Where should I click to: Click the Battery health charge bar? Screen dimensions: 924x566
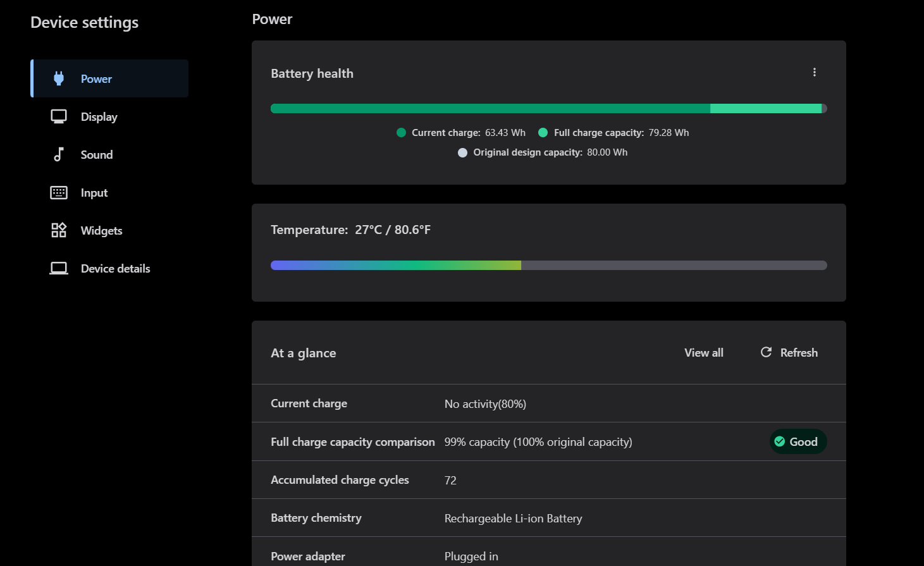[x=548, y=109]
